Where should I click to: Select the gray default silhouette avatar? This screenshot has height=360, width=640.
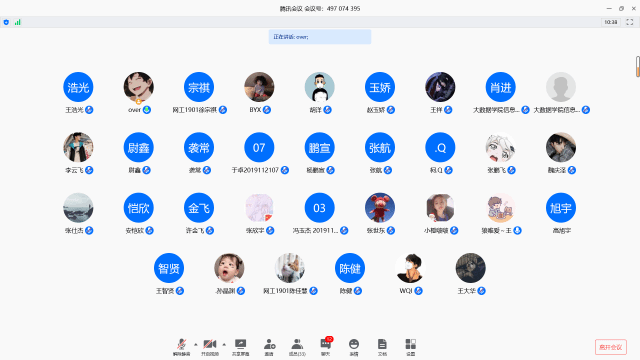point(561,87)
